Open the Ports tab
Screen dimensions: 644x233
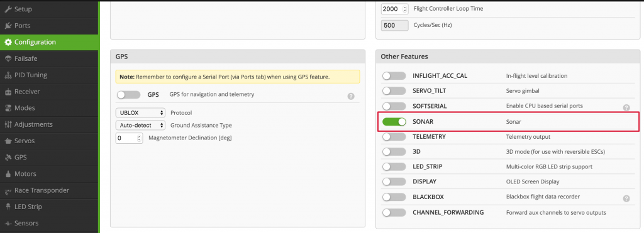click(x=49, y=25)
